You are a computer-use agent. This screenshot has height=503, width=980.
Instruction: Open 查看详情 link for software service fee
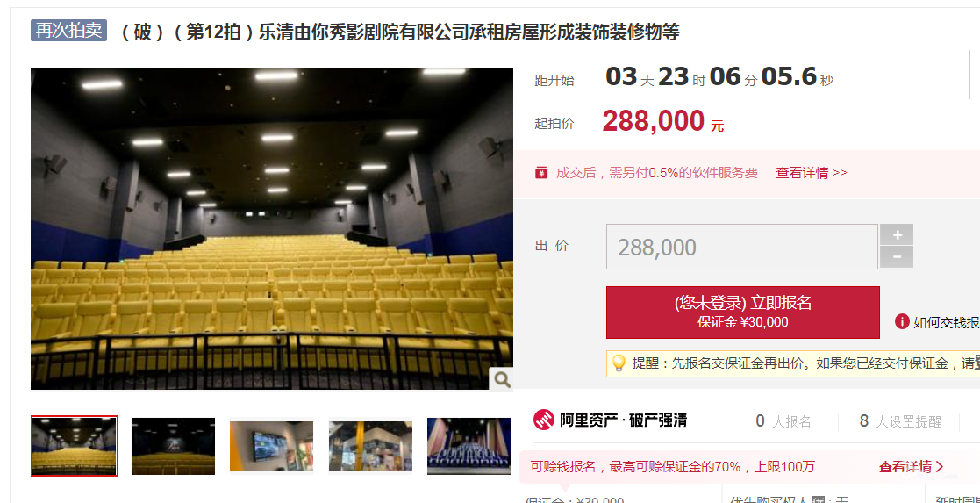click(x=812, y=173)
